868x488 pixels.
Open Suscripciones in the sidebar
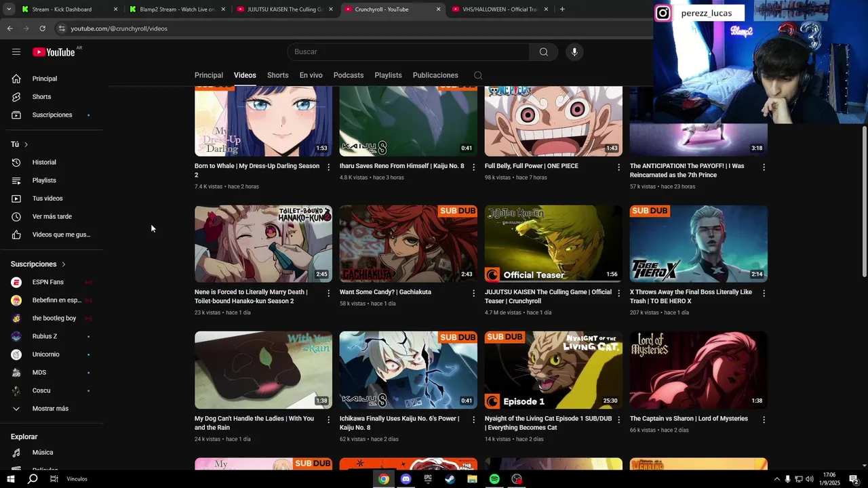(x=52, y=115)
